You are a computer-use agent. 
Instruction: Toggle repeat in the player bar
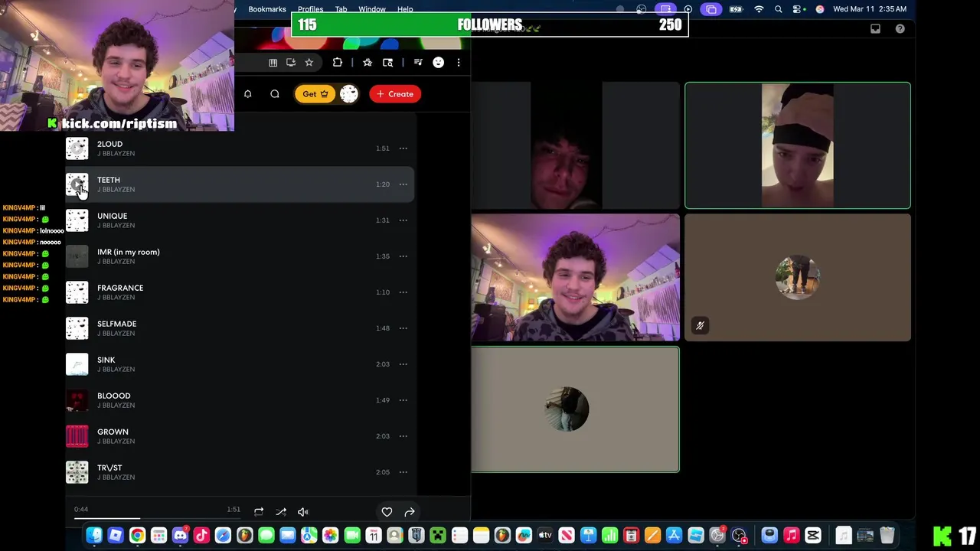259,512
